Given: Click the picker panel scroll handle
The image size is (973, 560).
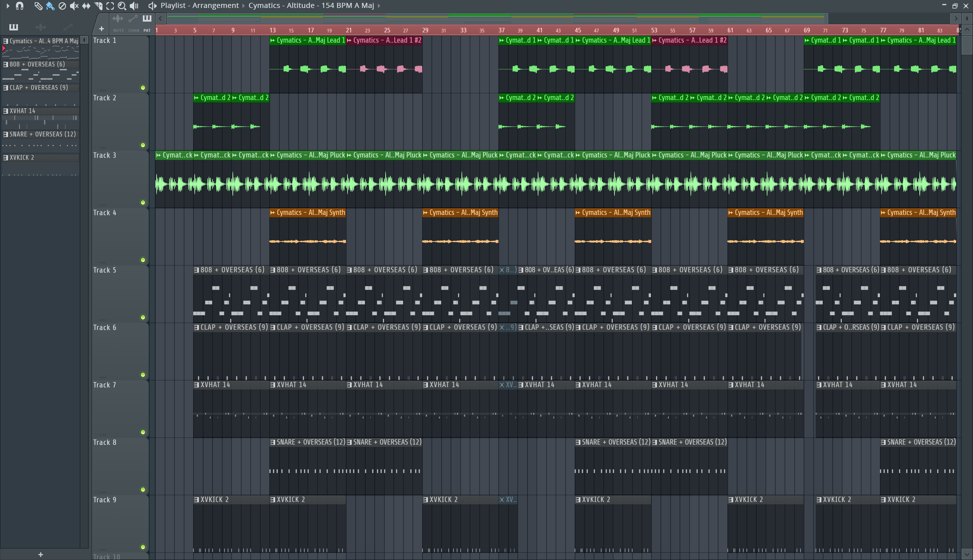Looking at the screenshot, I should 84,40.
